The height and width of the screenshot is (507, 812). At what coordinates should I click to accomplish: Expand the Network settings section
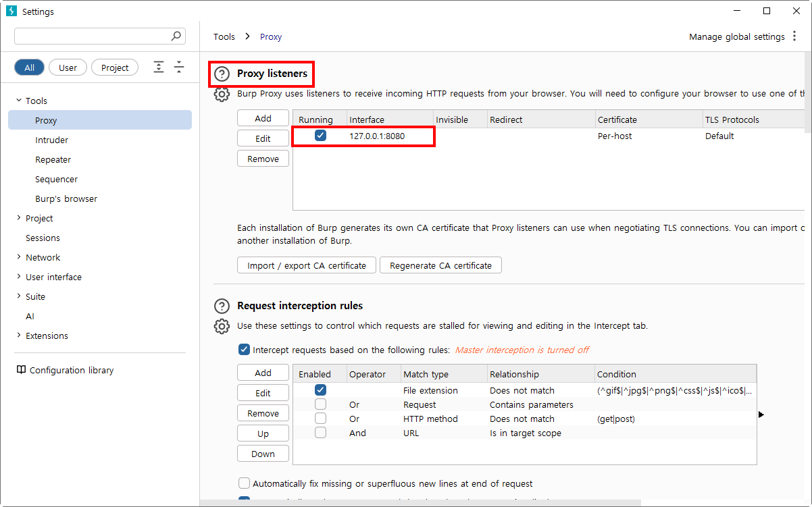click(x=18, y=257)
